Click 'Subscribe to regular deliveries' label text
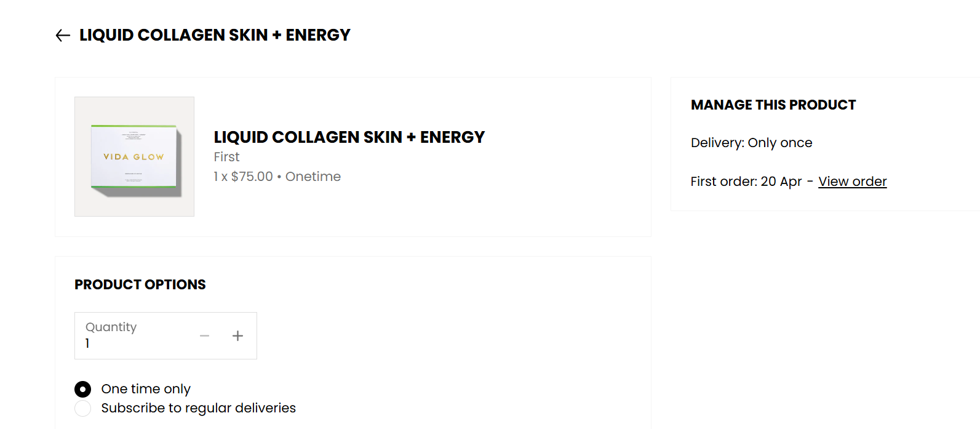The height and width of the screenshot is (429, 980). [198, 408]
